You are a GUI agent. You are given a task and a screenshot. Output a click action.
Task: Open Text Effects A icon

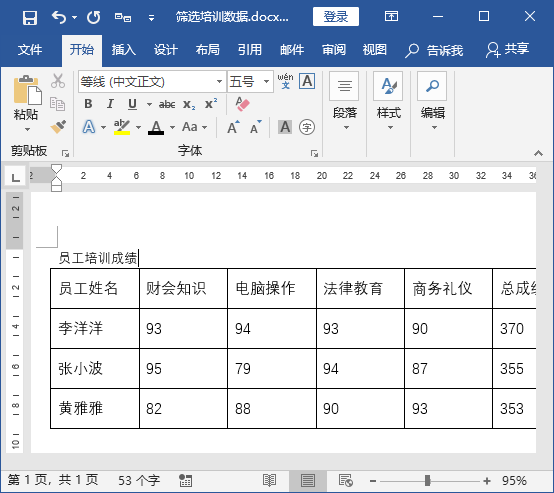click(x=89, y=127)
